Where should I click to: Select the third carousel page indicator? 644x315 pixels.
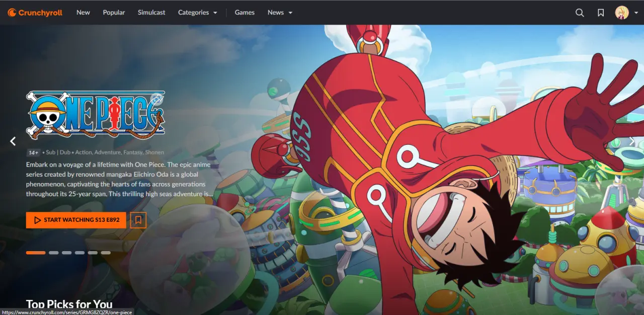(67, 253)
